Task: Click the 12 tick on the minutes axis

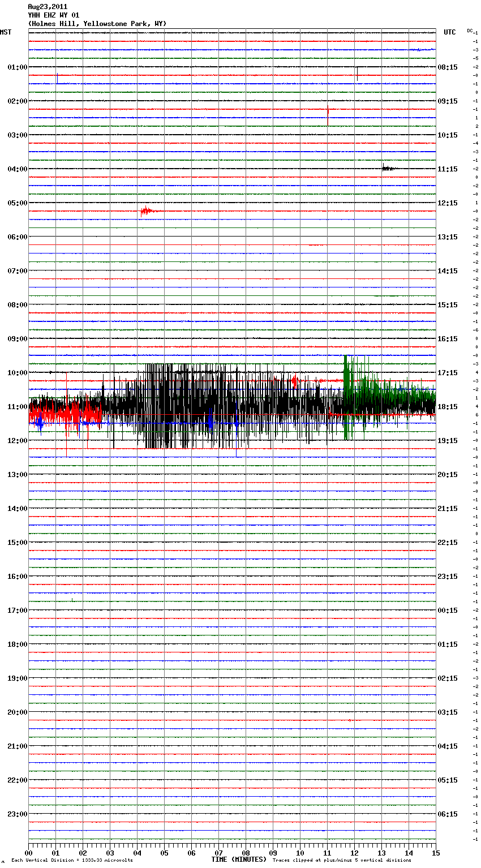Action: pyautogui.click(x=354, y=853)
